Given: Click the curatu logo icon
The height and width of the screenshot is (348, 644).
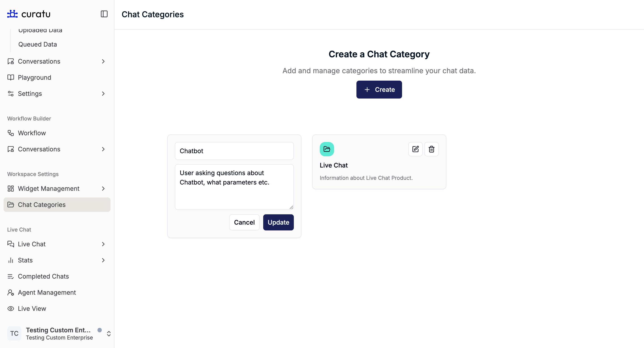Looking at the screenshot, I should pos(12,14).
